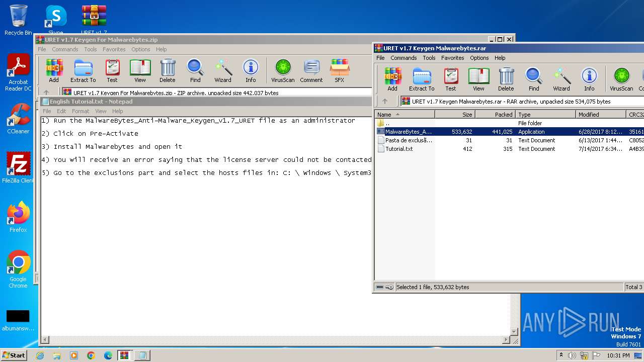This screenshot has height=362, width=644.
Task: Click the Start button
Action: 14,355
